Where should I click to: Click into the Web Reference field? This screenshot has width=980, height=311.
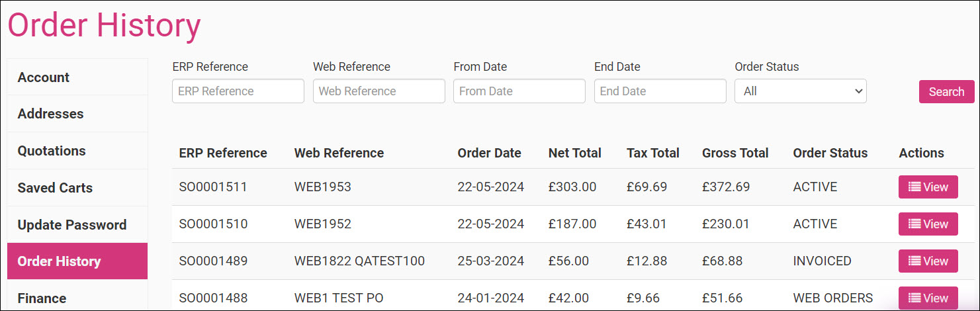pyautogui.click(x=379, y=91)
